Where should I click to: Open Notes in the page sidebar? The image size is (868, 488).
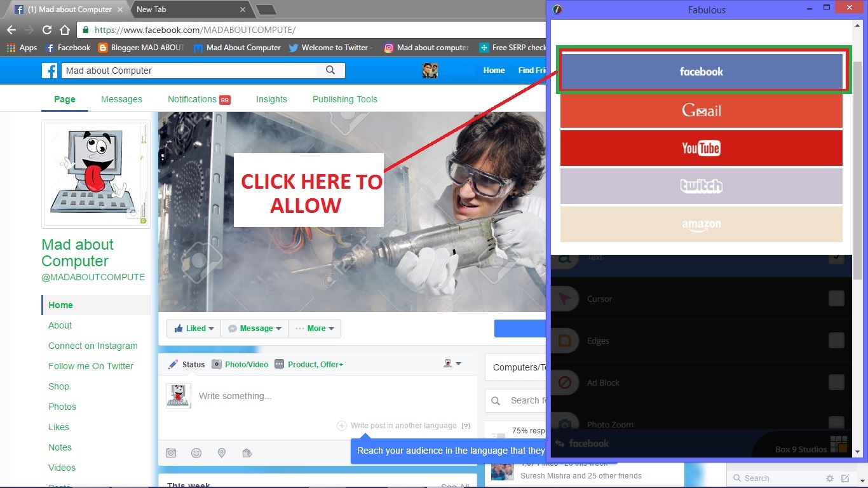coord(60,447)
